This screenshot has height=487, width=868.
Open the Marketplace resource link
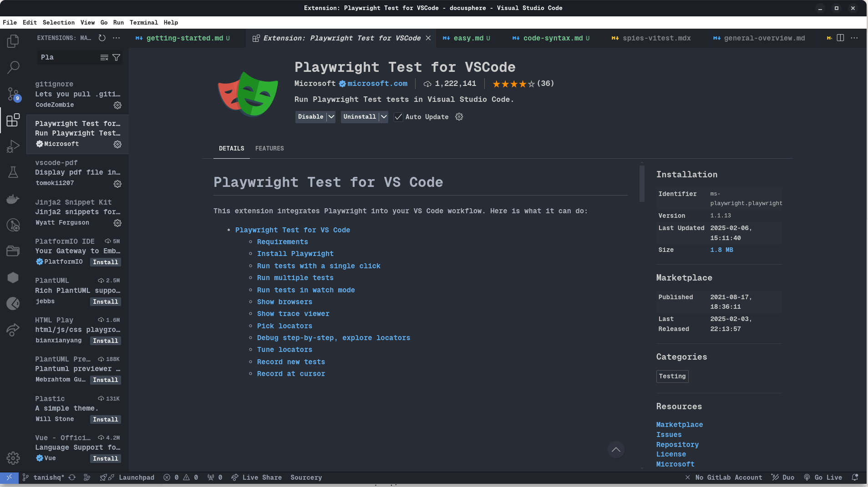click(x=679, y=425)
